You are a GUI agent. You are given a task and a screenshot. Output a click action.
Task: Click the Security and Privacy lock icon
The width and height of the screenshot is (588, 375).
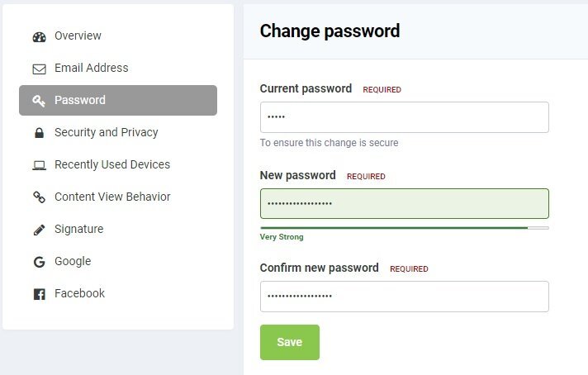pyautogui.click(x=39, y=133)
